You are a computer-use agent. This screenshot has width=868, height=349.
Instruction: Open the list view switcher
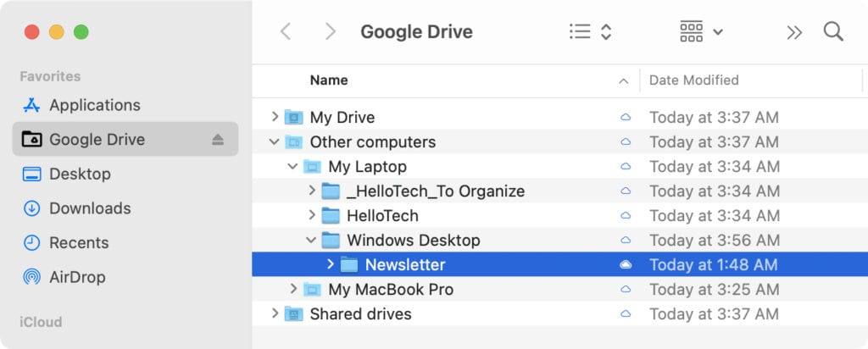pos(590,31)
